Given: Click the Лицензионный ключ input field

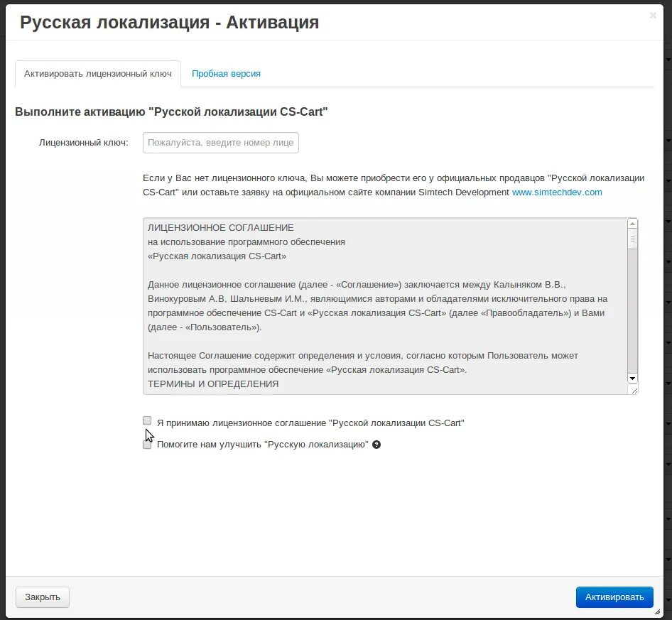Looking at the screenshot, I should click(221, 143).
